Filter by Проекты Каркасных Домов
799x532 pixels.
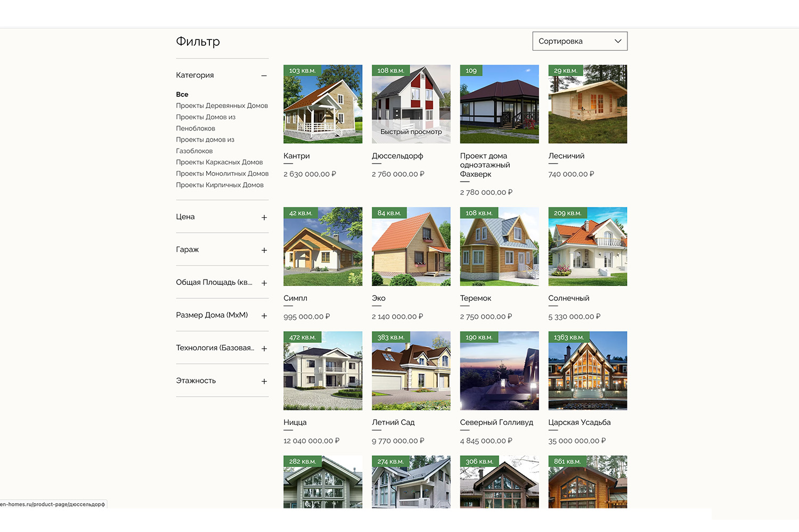(x=219, y=162)
